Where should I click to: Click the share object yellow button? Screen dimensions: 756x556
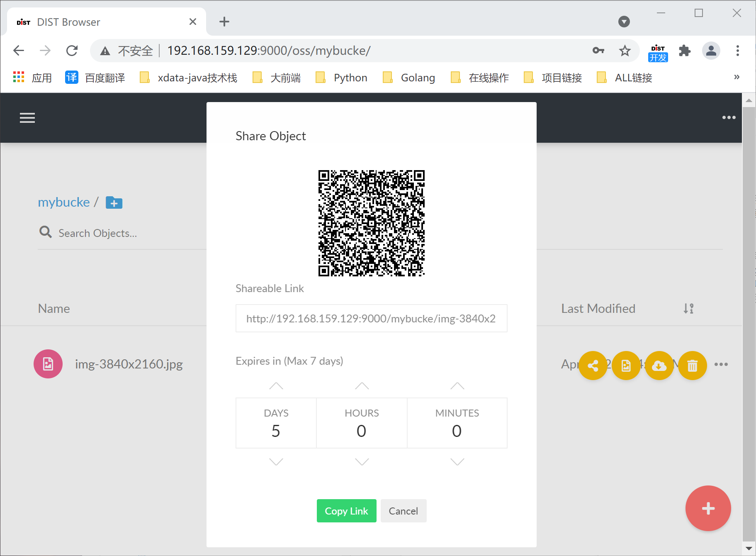(593, 366)
